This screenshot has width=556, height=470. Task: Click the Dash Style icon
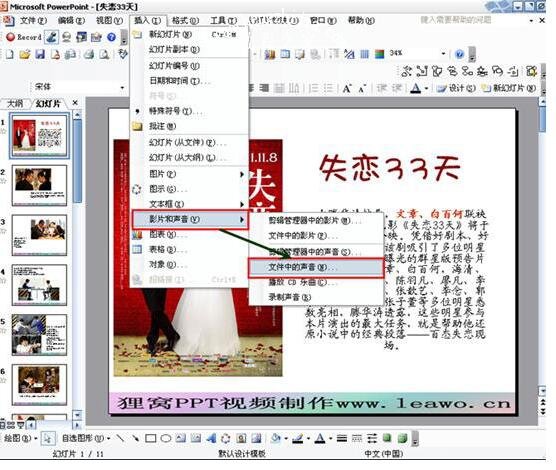(357, 438)
